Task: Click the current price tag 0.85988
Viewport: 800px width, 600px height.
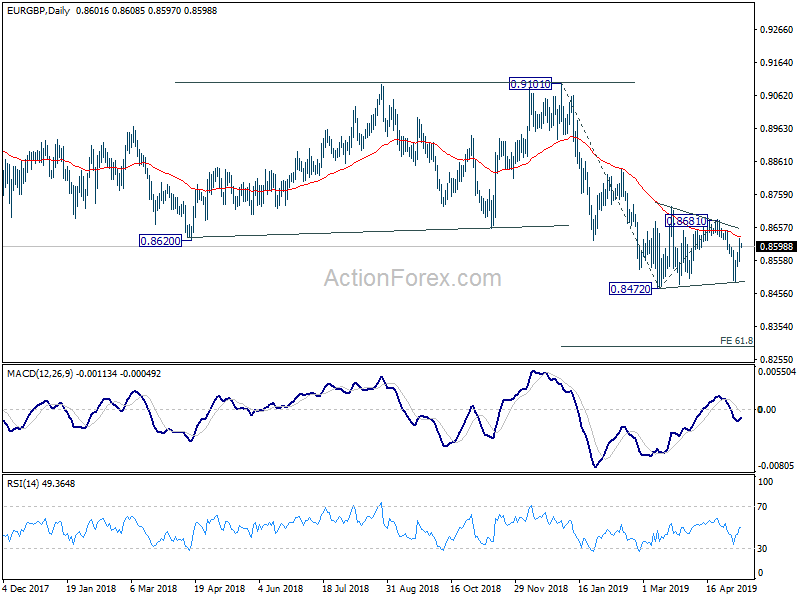Action: 777,246
